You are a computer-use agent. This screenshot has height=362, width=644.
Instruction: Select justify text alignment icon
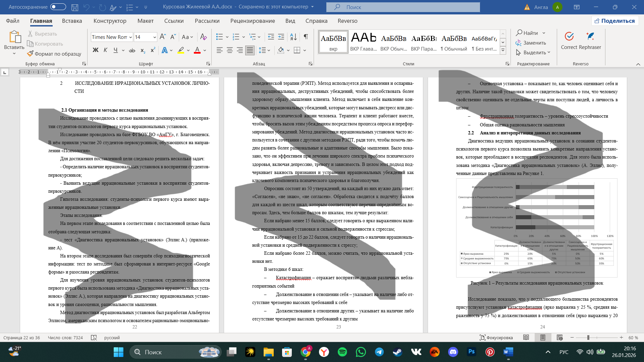point(250,50)
